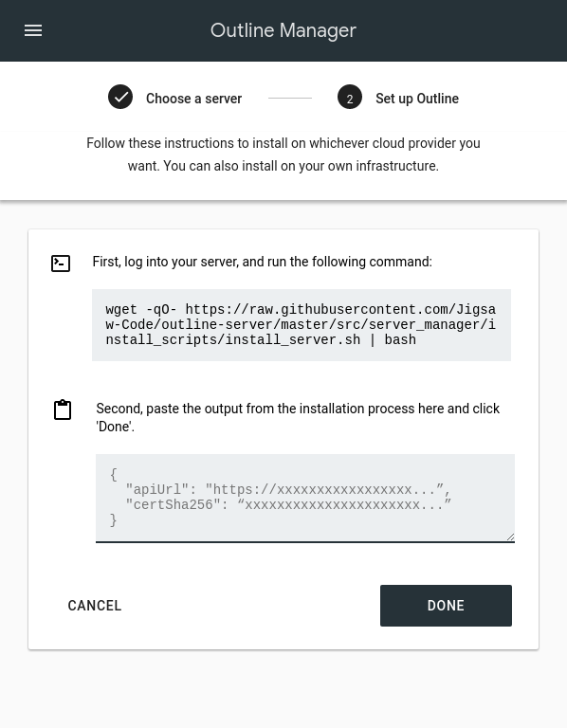The image size is (567, 728).
Task: Focus the apiUrl output paste field
Action: click(305, 498)
